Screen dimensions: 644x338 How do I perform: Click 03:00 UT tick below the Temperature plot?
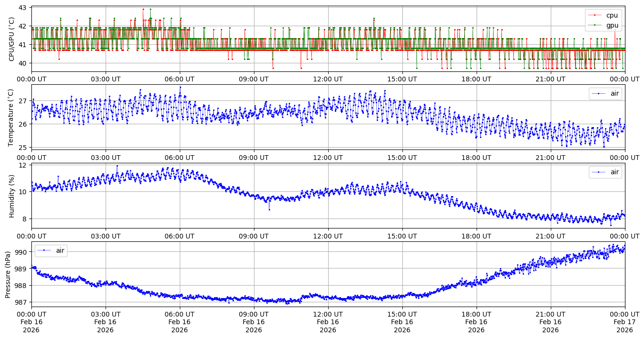tap(106, 158)
